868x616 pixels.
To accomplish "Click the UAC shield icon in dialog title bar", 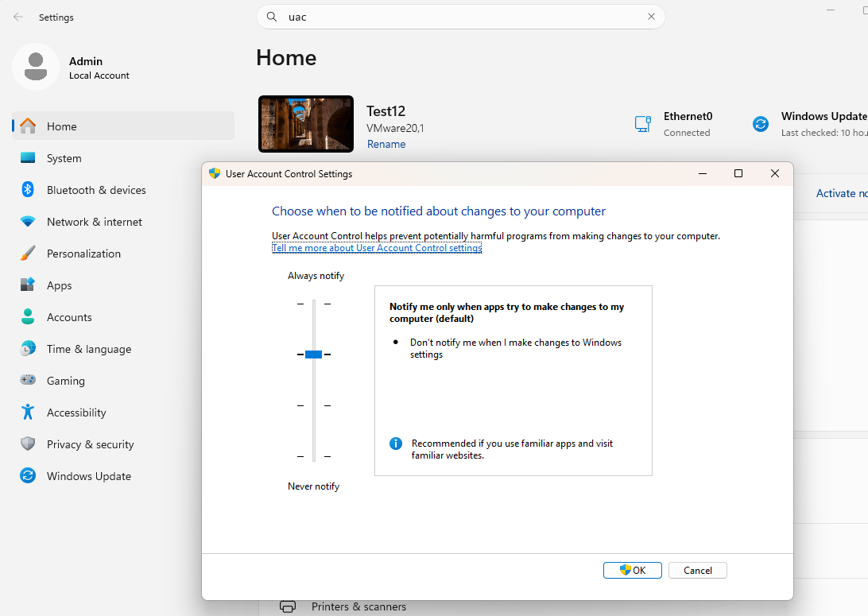I will tap(215, 173).
